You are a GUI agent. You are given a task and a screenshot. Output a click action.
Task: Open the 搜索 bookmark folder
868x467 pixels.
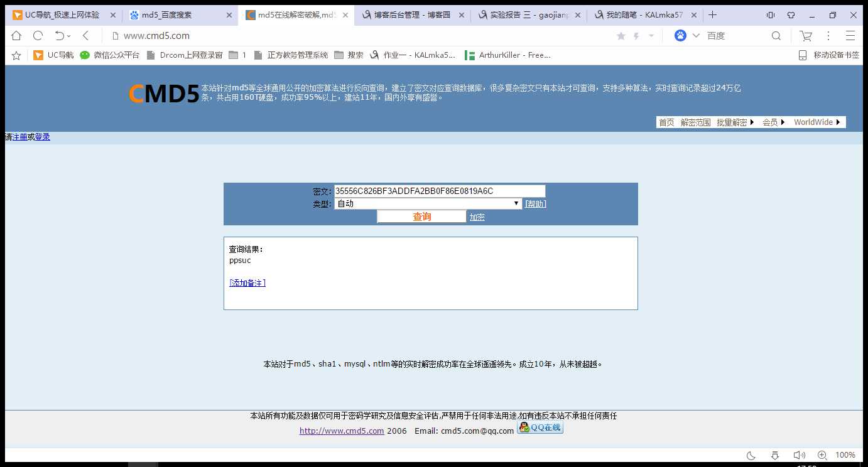349,55
